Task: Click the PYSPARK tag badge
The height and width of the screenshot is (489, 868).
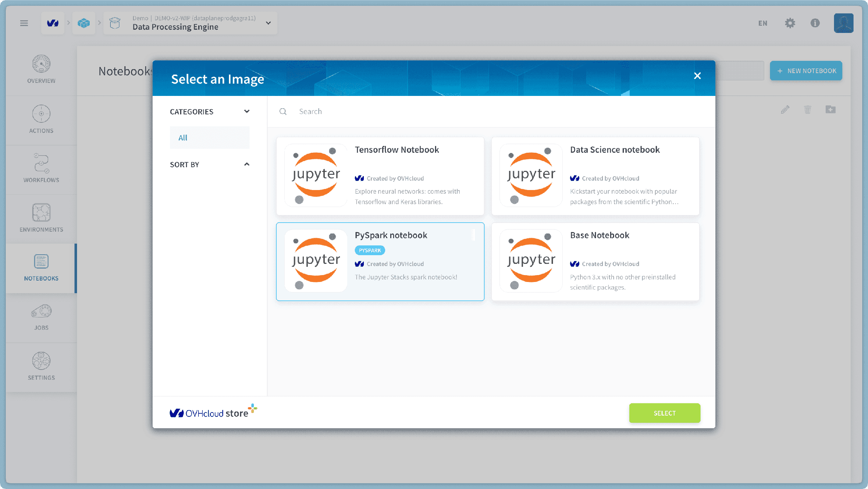Action: coord(370,250)
